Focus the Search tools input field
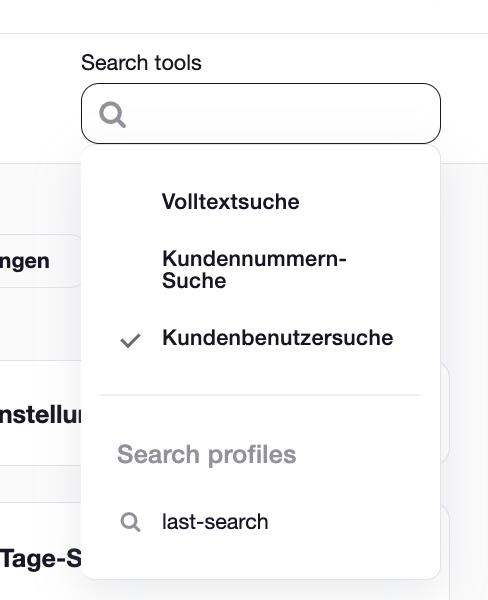Image resolution: width=488 pixels, height=600 pixels. pyautogui.click(x=261, y=113)
